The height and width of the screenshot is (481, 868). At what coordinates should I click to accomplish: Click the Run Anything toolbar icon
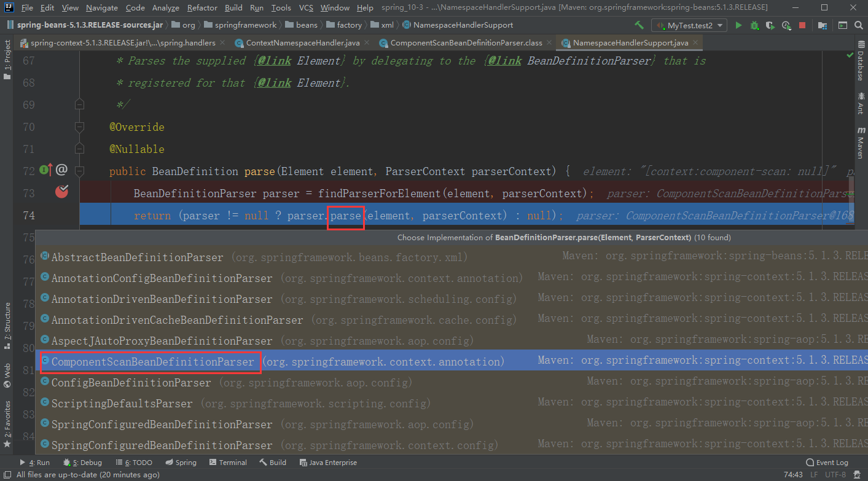pyautogui.click(x=843, y=25)
